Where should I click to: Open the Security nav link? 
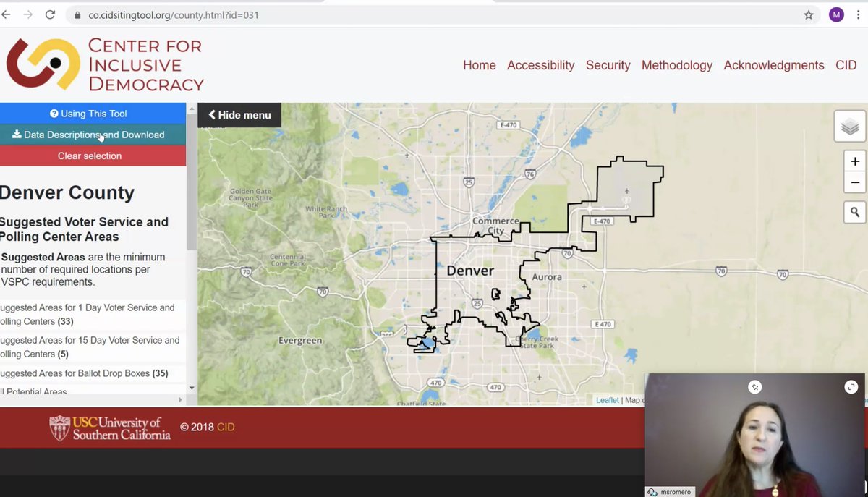pyautogui.click(x=608, y=65)
